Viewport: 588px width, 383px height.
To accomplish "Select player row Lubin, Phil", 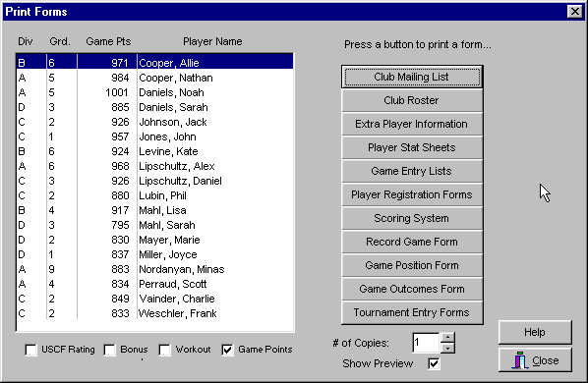I will (154, 195).
